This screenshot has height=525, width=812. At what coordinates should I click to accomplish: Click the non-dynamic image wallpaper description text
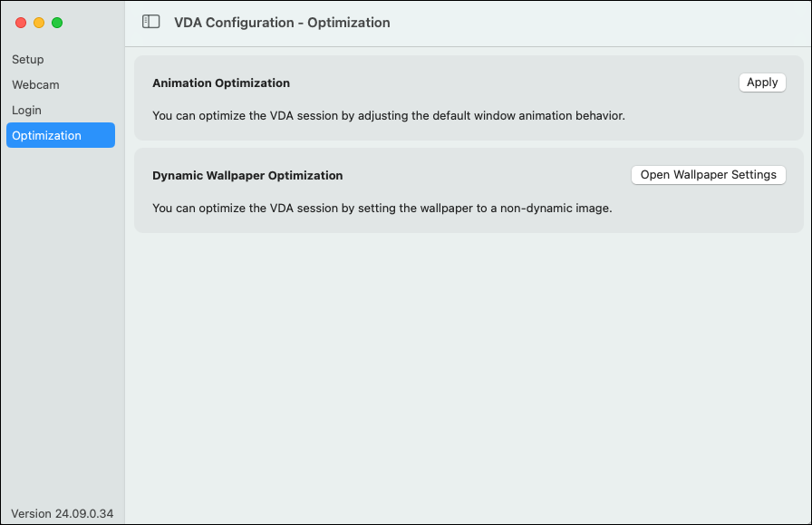point(382,208)
